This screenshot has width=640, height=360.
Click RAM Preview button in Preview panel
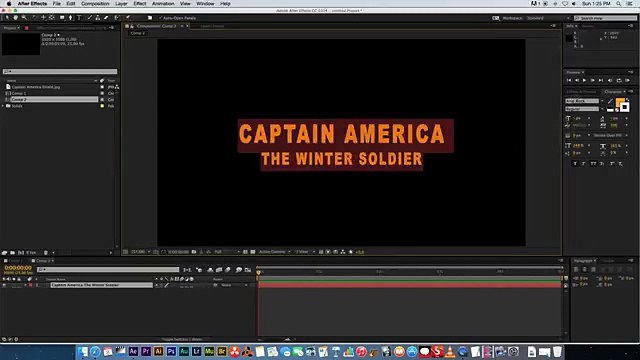point(627,80)
